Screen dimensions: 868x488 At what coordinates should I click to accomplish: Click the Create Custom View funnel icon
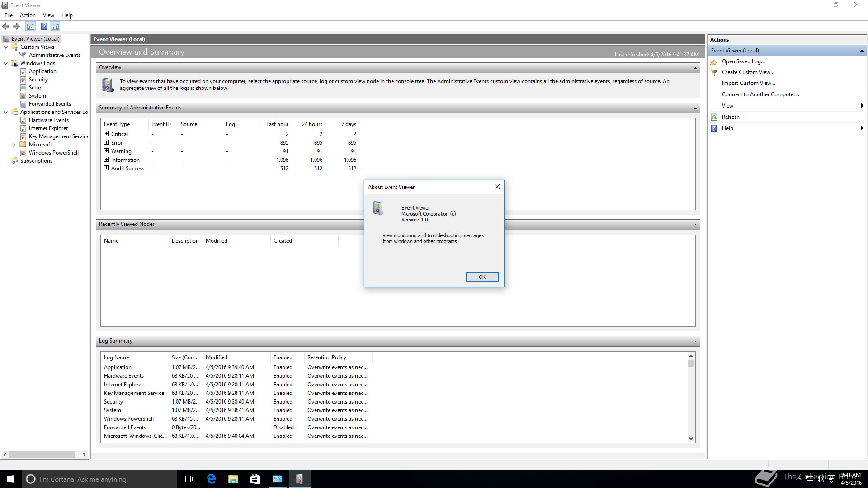714,72
